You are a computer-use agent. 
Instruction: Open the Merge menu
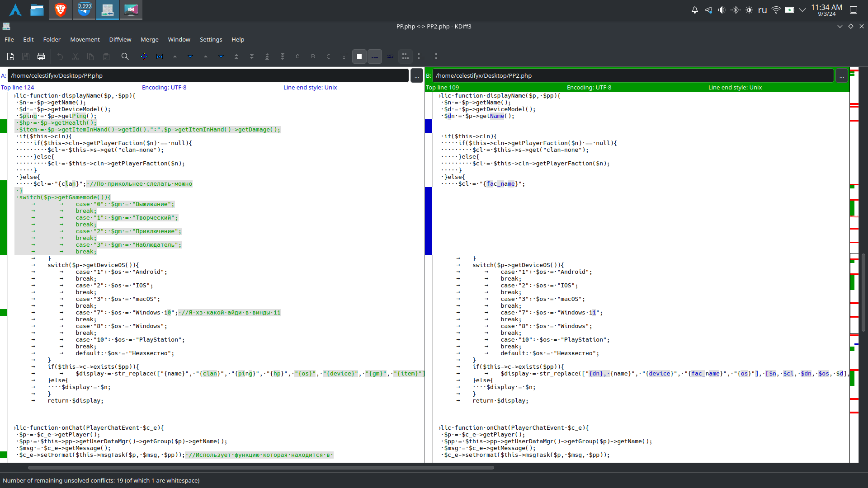click(149, 40)
